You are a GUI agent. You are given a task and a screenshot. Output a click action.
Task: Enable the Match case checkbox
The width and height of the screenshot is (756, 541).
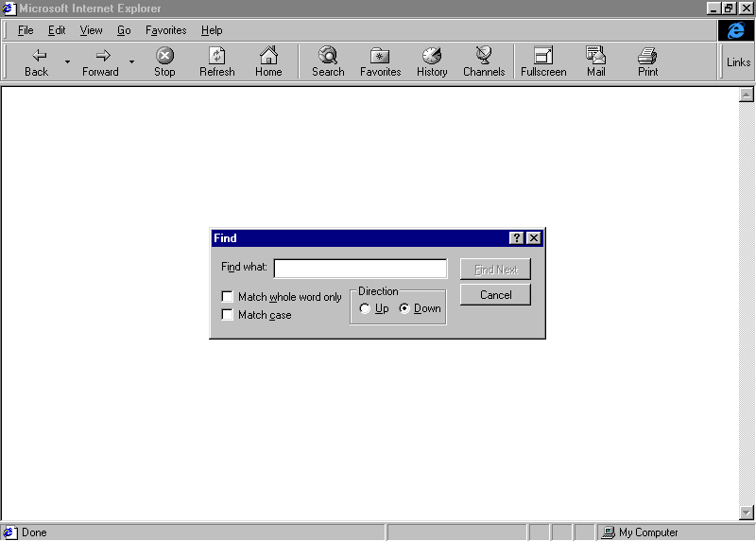(227, 315)
